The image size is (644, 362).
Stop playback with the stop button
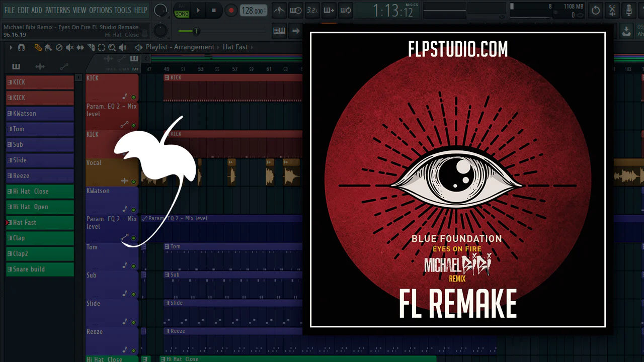(214, 10)
